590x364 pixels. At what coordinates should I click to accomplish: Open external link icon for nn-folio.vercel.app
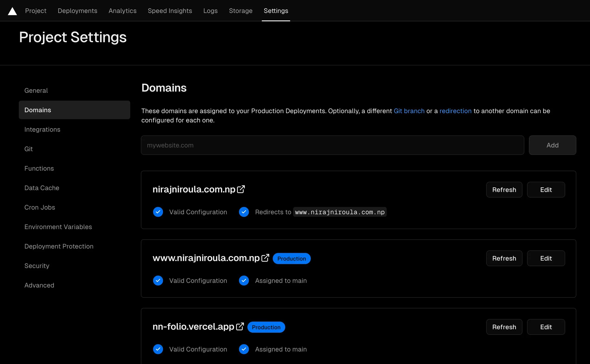(240, 326)
